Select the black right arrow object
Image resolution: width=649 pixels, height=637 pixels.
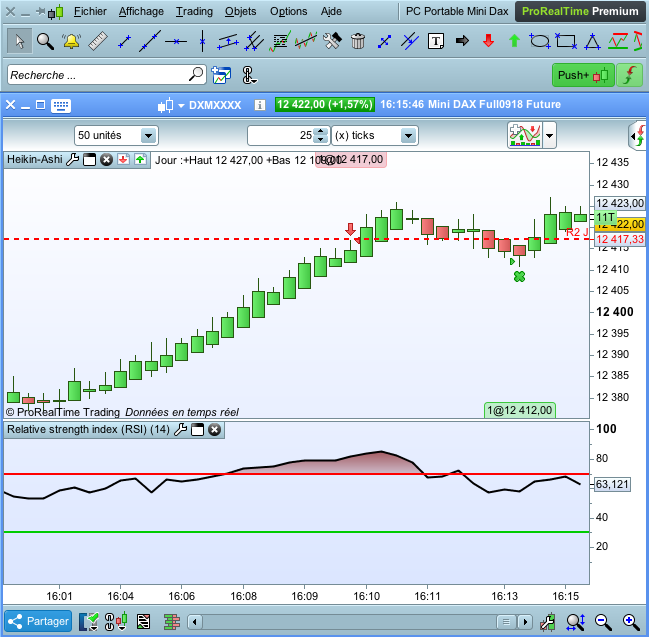[462, 41]
